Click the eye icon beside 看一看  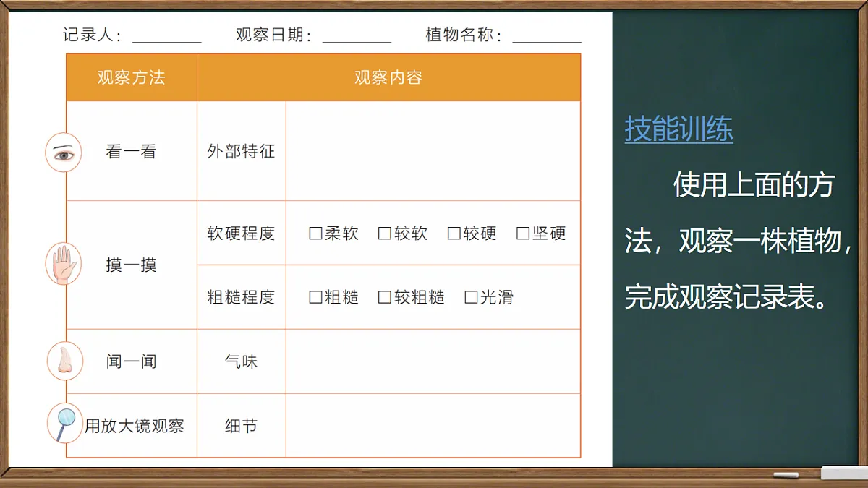[64, 153]
